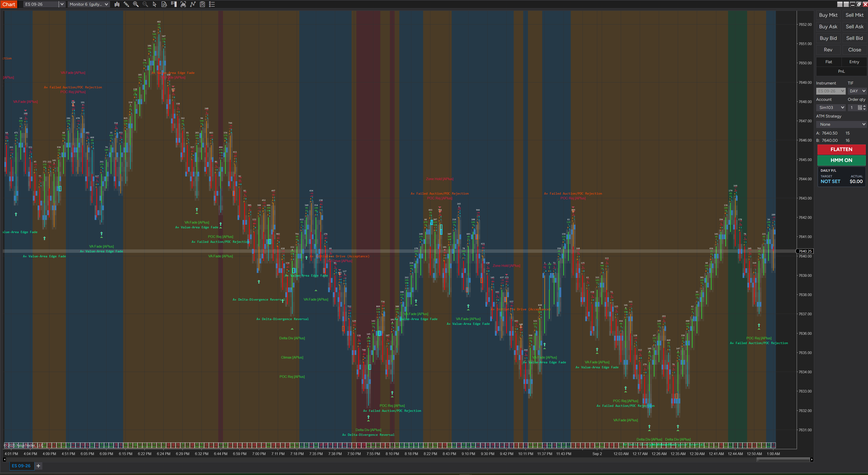Open the Sim103 account dropdown
The image size is (868, 475).
point(831,108)
